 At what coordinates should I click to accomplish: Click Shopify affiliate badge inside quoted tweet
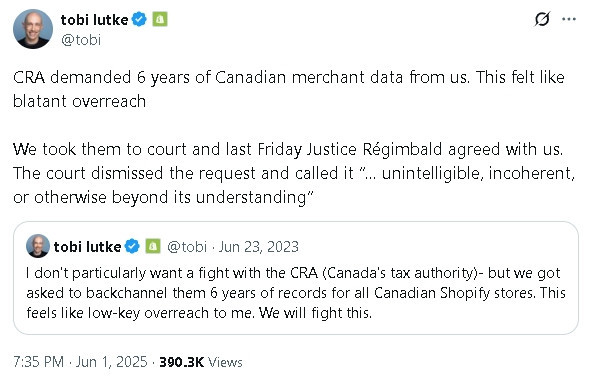(153, 246)
